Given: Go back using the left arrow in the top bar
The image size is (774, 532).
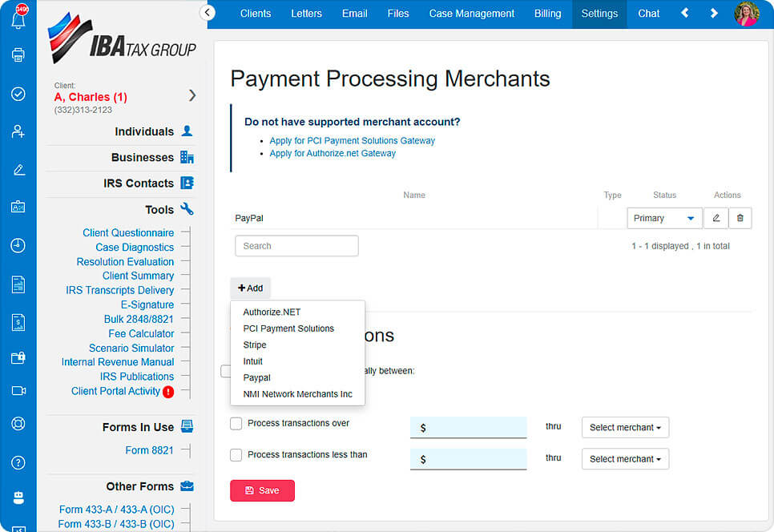Looking at the screenshot, I should [684, 14].
